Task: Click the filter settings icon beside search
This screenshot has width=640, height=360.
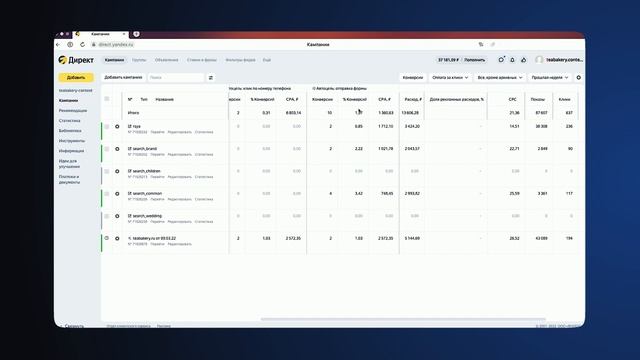Action: point(211,78)
